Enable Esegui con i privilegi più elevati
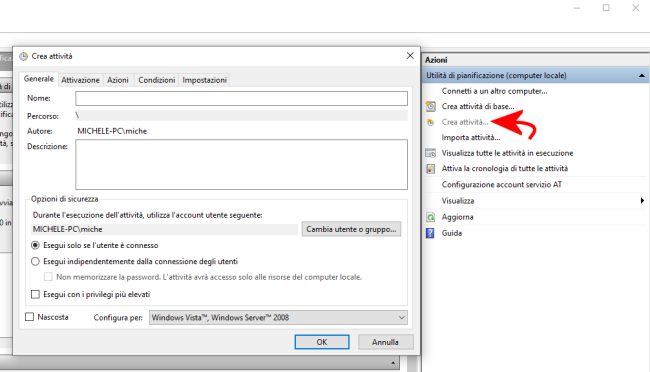 (x=35, y=294)
